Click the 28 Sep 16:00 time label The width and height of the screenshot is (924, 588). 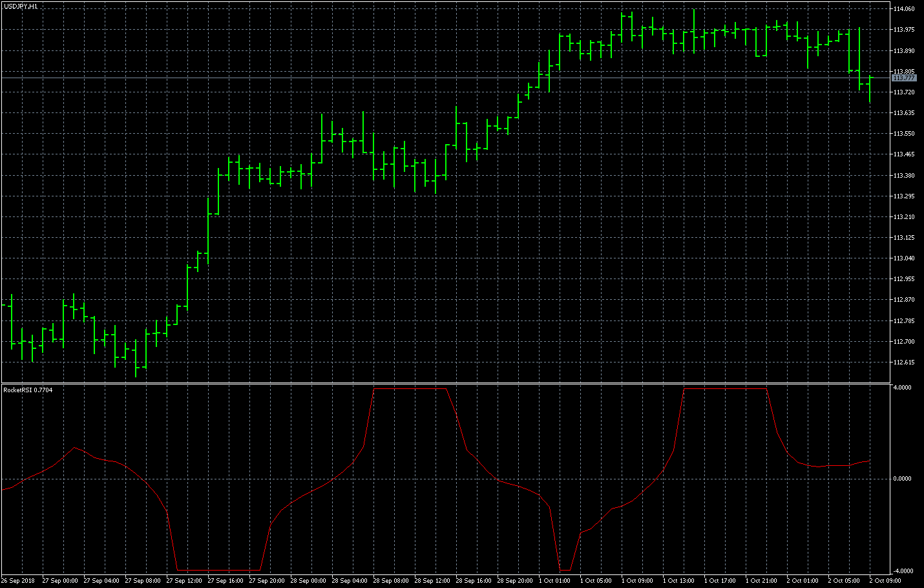click(x=474, y=581)
